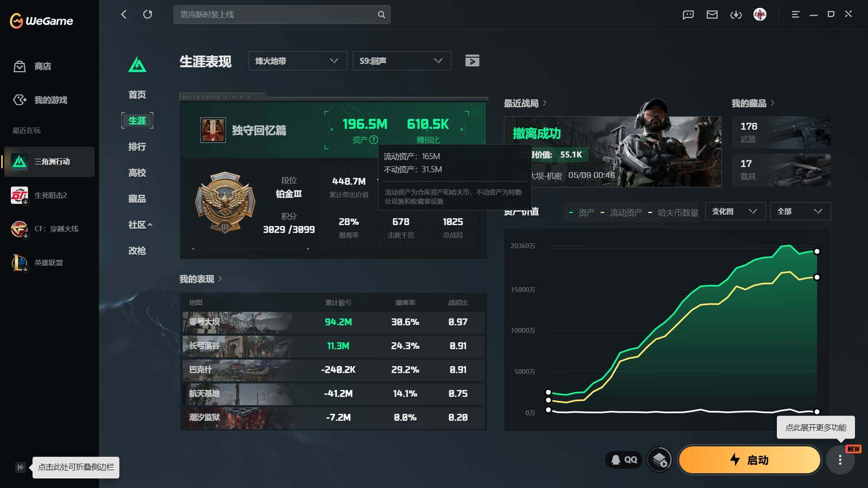Open 我的游戏 in the sidebar
Viewport: 868px width, 488px height.
(40, 100)
